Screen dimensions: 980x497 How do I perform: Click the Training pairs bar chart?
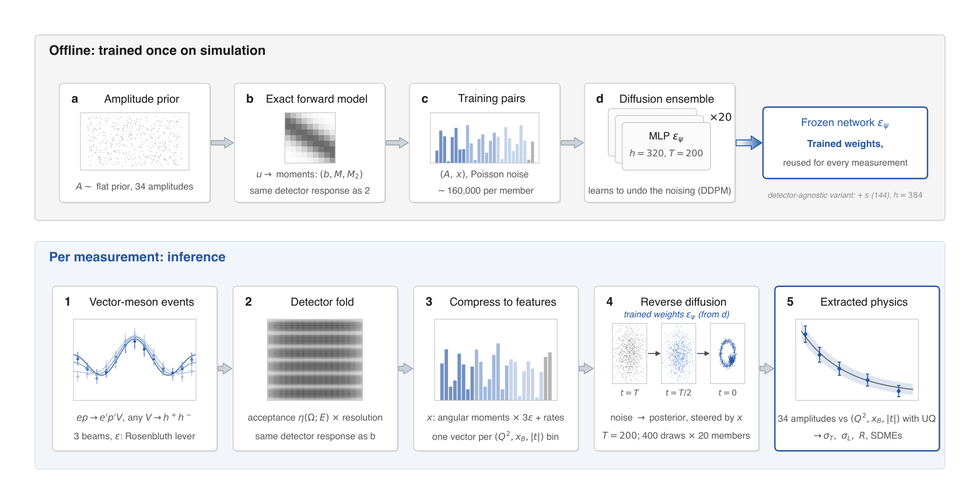pos(485,138)
